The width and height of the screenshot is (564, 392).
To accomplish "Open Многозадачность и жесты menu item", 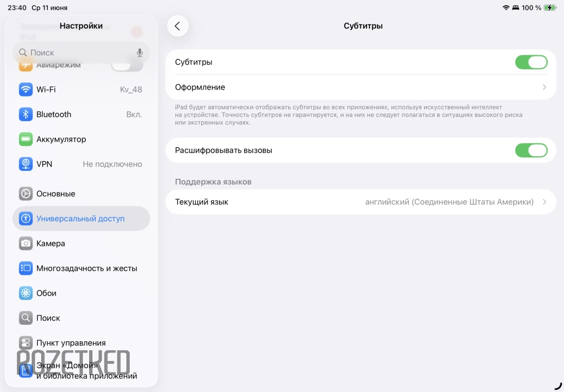I will (81, 268).
